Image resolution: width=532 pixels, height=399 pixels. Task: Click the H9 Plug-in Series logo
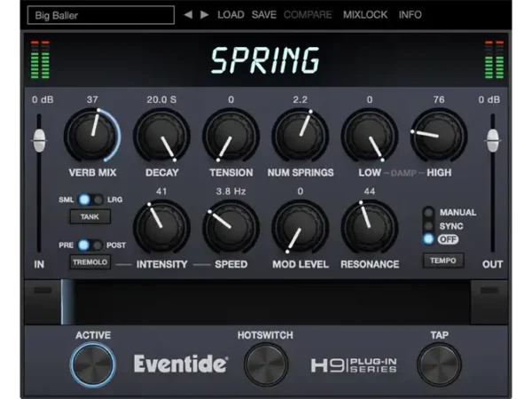coord(354,365)
